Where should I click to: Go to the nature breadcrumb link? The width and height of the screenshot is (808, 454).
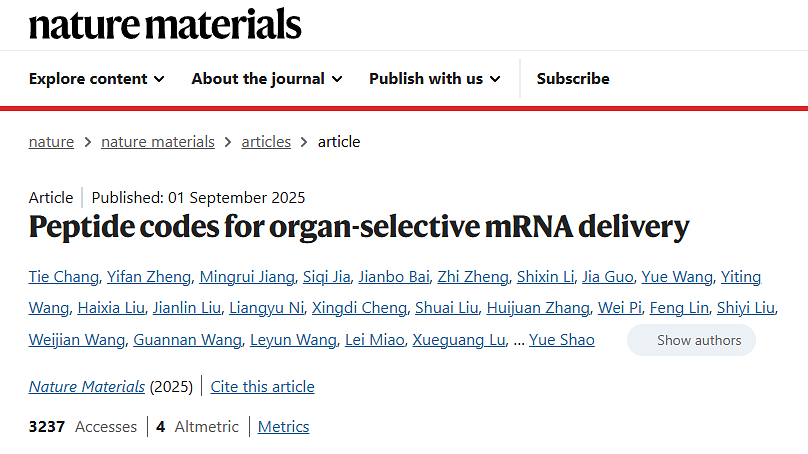point(51,142)
